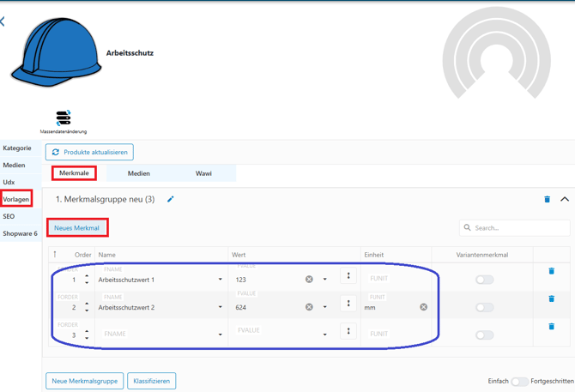575x392 pixels.
Task: Toggle the Einfach/Fortgeschritten switch
Action: [x=519, y=382]
